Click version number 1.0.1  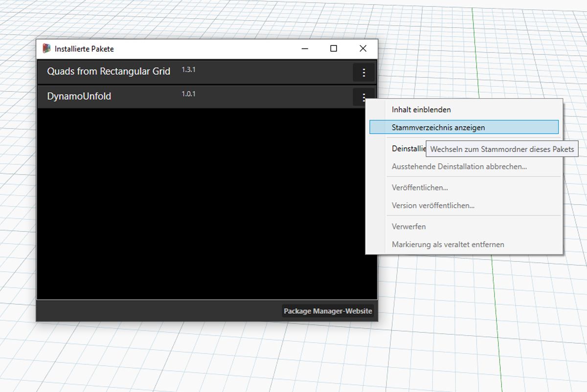pos(188,94)
